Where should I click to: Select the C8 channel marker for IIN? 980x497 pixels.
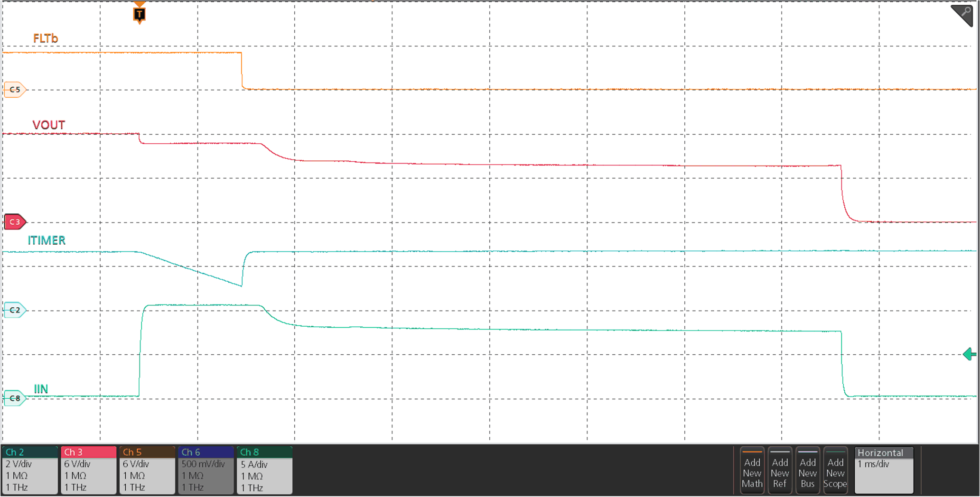point(14,398)
